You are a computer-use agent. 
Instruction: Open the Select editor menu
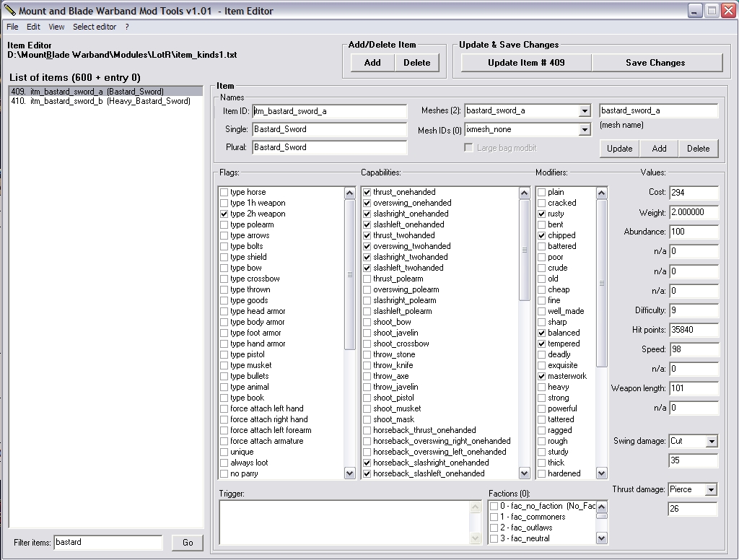tap(95, 27)
